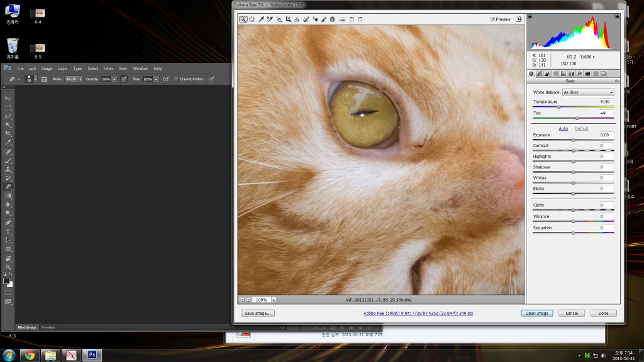Open the Filter menu

[x=109, y=69]
